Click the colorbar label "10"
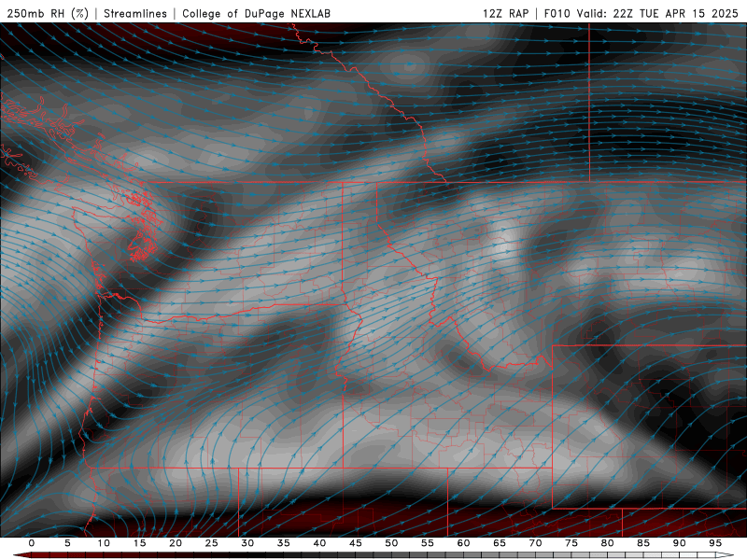Viewport: 747px width, 560px height. pos(104,543)
